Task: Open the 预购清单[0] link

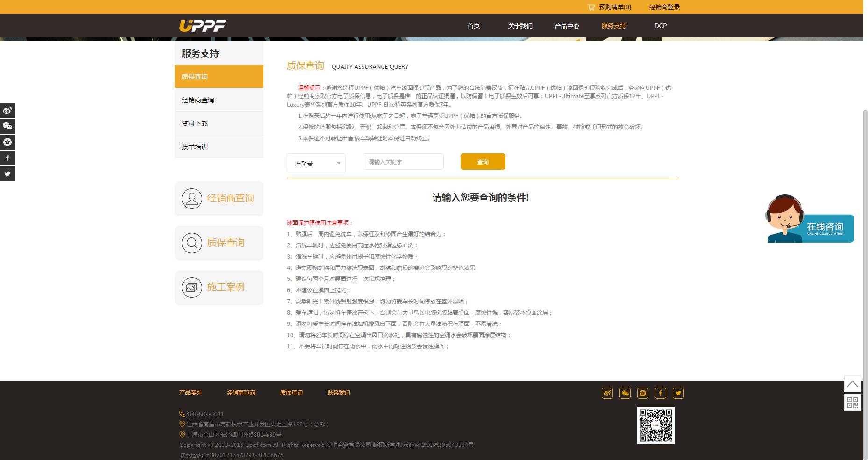Action: coord(615,7)
